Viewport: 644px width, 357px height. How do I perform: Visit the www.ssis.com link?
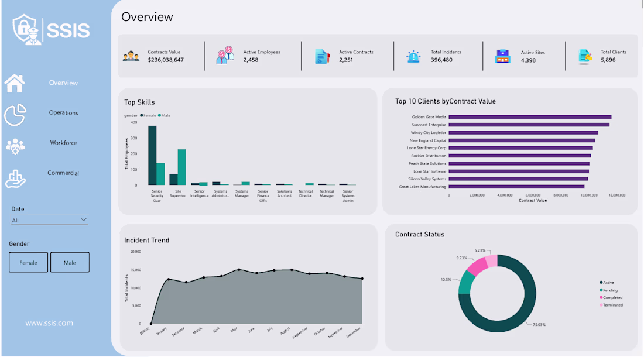[49, 323]
